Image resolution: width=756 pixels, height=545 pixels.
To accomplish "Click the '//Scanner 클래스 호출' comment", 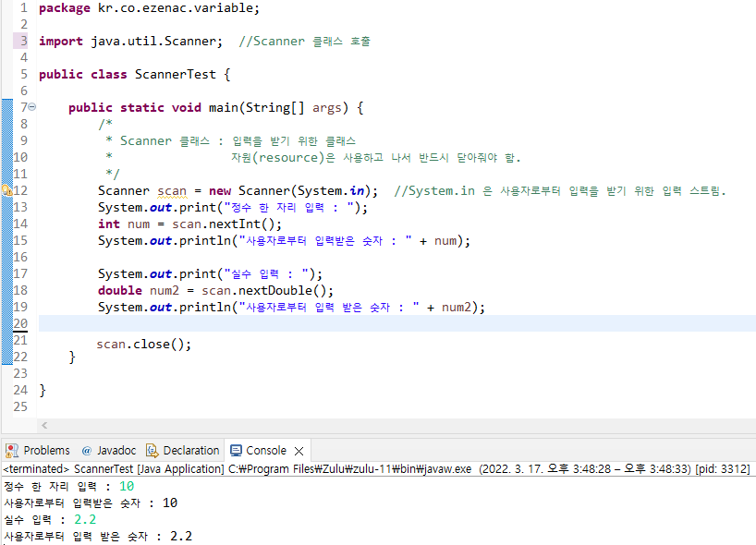I will coord(305,42).
